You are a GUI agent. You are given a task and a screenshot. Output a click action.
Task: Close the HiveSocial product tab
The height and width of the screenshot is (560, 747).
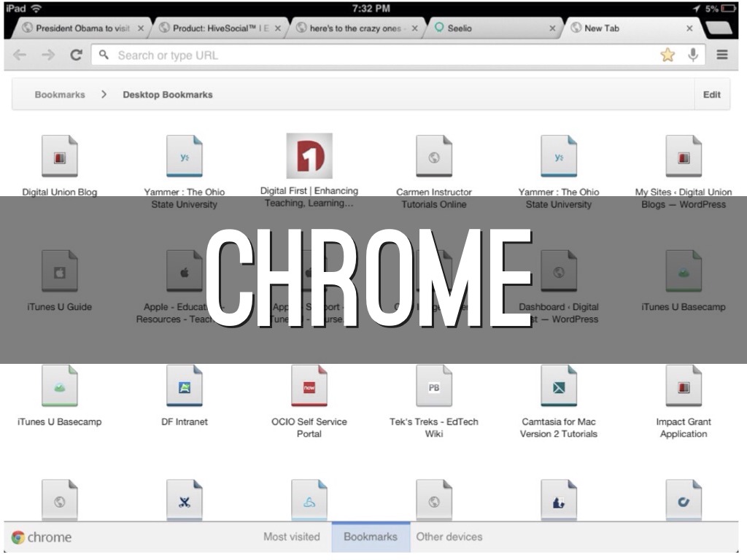pyautogui.click(x=278, y=28)
